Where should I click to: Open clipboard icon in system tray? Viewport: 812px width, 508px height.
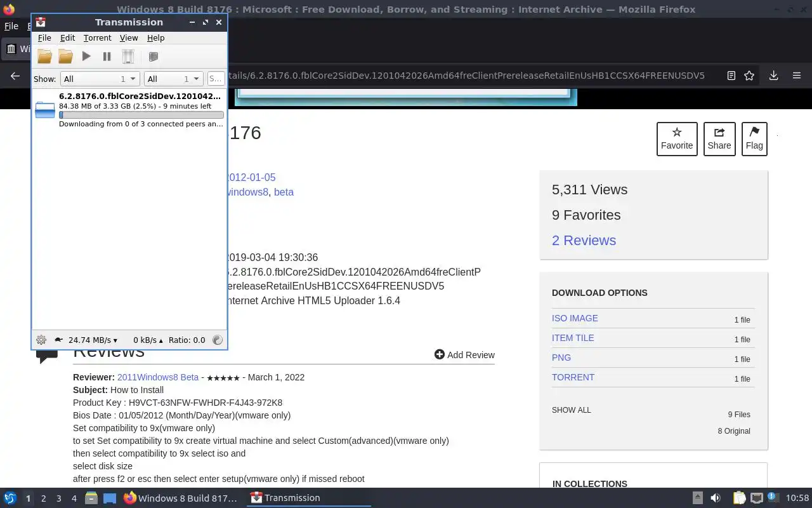point(739,498)
